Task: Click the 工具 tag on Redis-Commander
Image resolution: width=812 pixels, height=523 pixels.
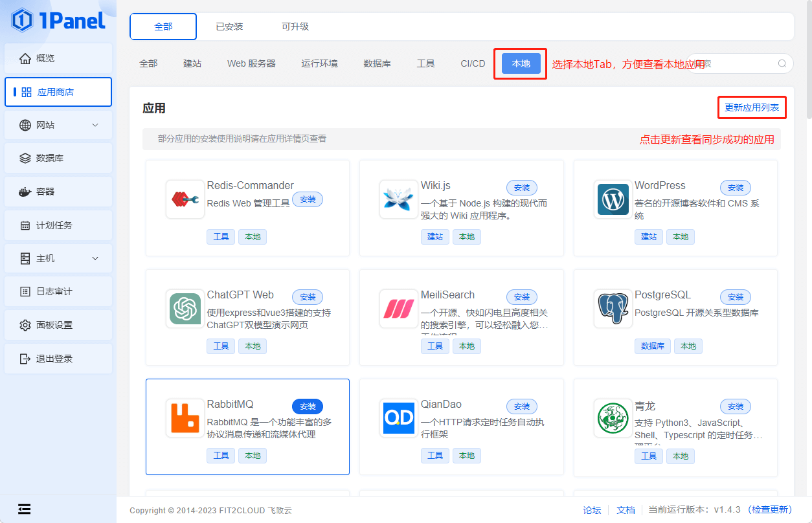Action: 221,237
